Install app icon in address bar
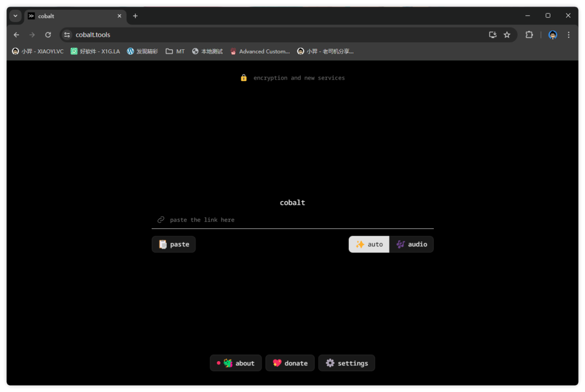This screenshot has width=585, height=392. (492, 35)
